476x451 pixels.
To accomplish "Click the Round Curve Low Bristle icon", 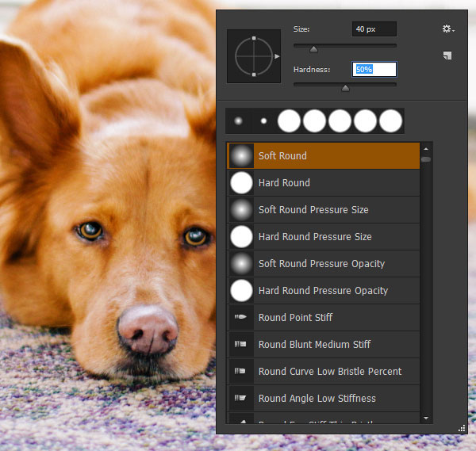I will pyautogui.click(x=240, y=371).
